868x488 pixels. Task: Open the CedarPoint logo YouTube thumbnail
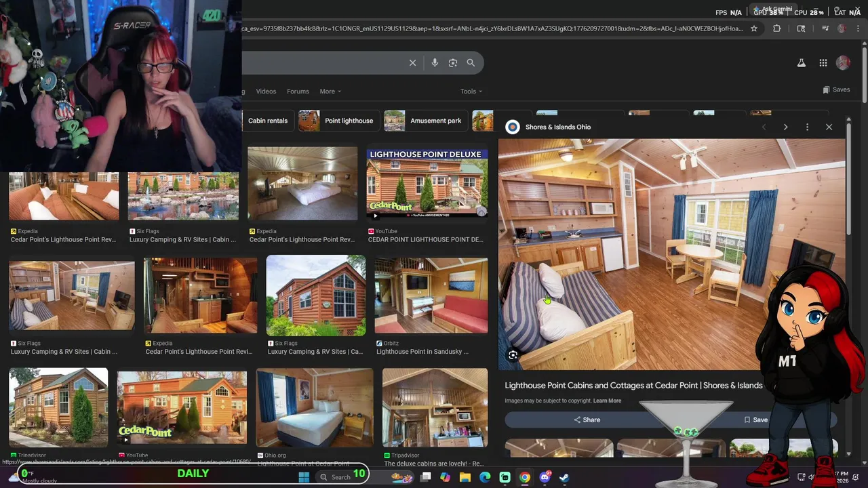click(182, 407)
